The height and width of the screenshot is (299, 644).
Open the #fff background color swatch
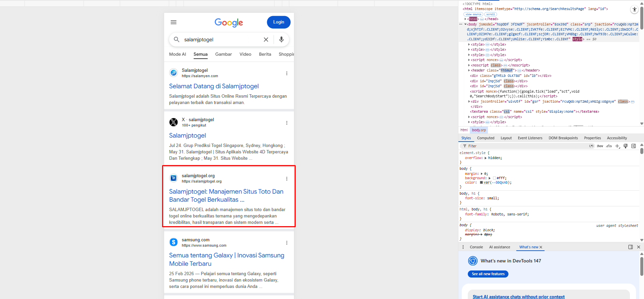point(494,178)
